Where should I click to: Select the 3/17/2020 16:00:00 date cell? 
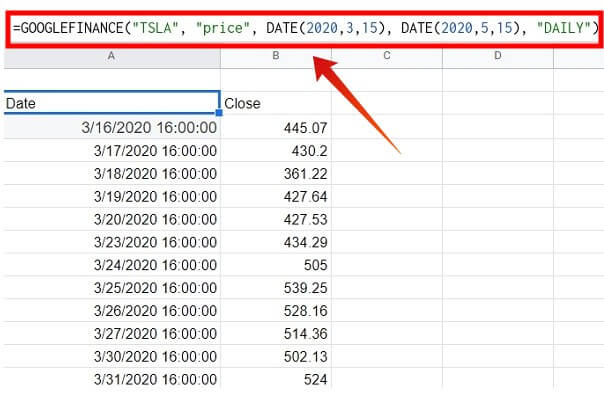(x=112, y=150)
